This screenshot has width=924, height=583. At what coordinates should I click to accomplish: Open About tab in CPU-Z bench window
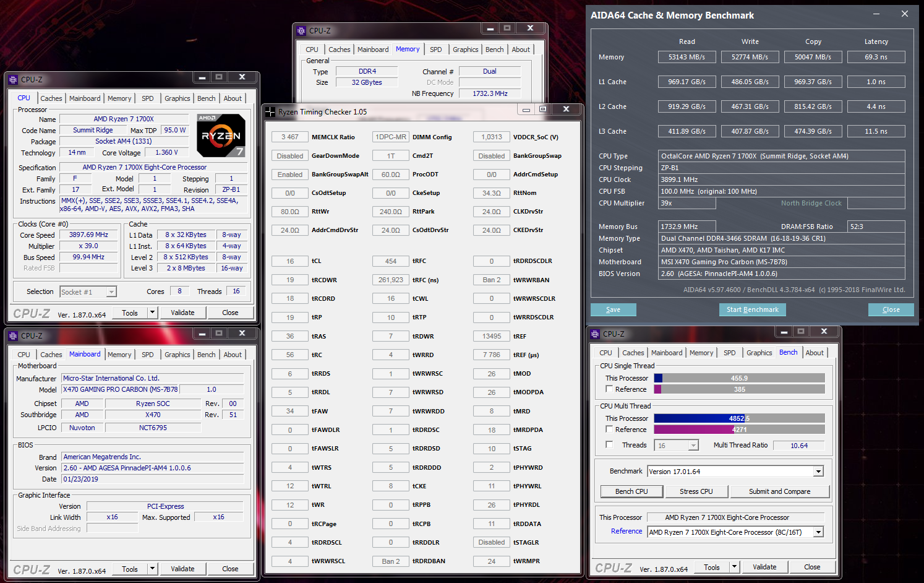click(815, 353)
